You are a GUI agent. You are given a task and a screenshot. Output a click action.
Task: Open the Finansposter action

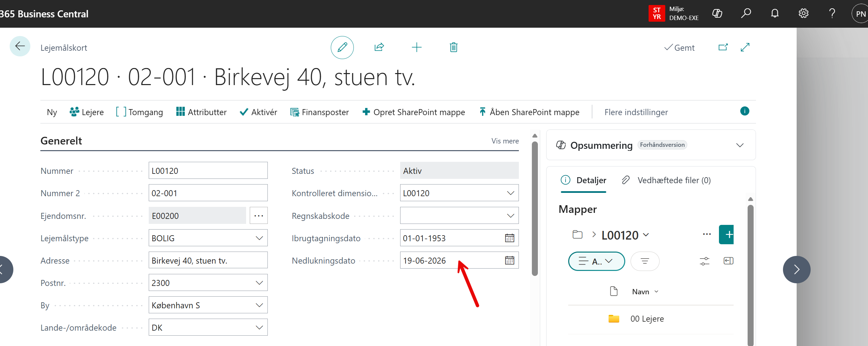[319, 112]
